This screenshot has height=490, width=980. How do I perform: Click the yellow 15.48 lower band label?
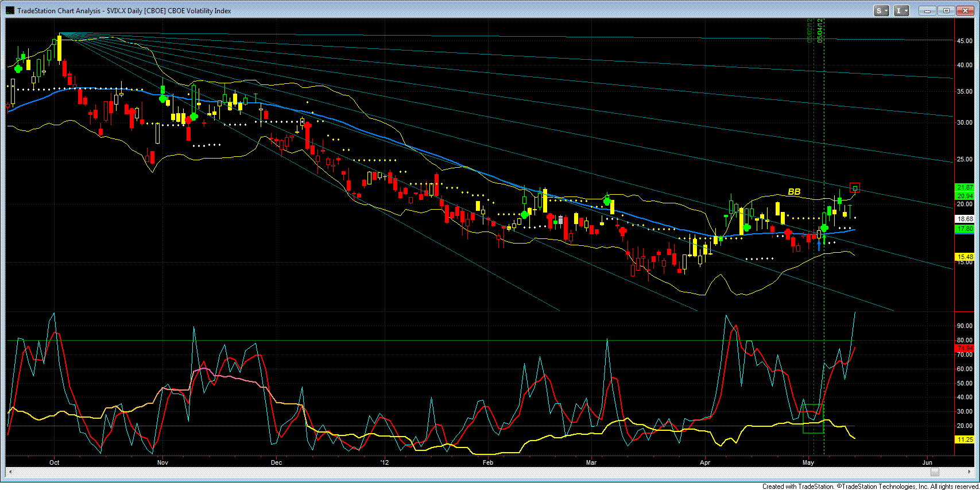965,257
